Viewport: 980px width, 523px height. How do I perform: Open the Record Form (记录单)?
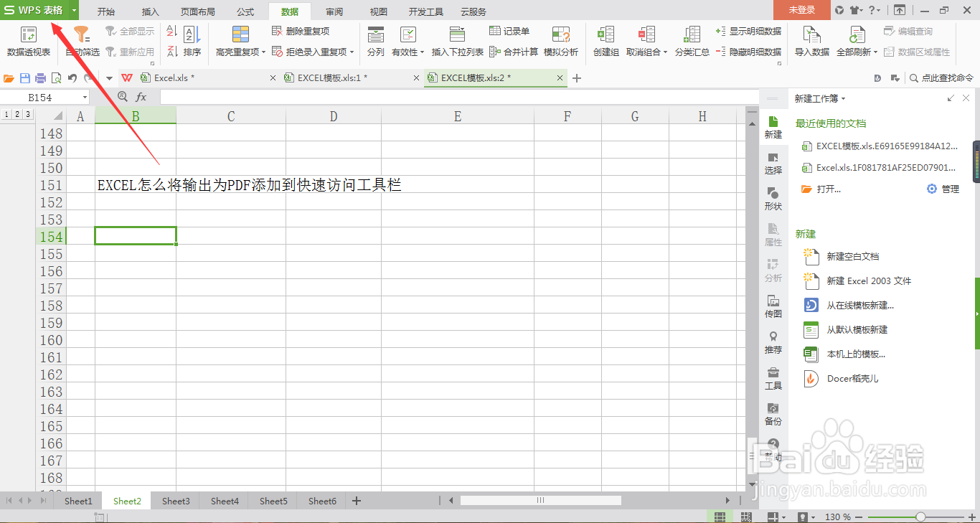509,32
